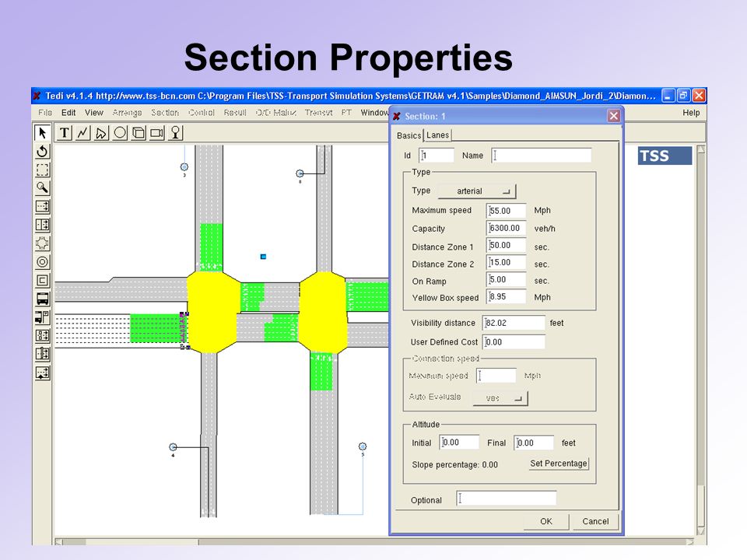Image resolution: width=747 pixels, height=560 pixels.
Task: Switch to the Basics tab
Action: point(409,135)
